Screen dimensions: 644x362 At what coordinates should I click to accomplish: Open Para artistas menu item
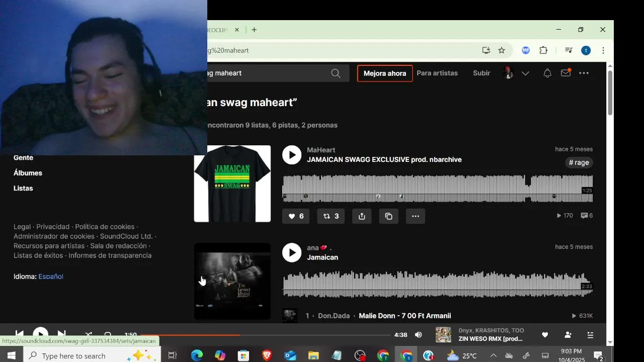(x=437, y=73)
